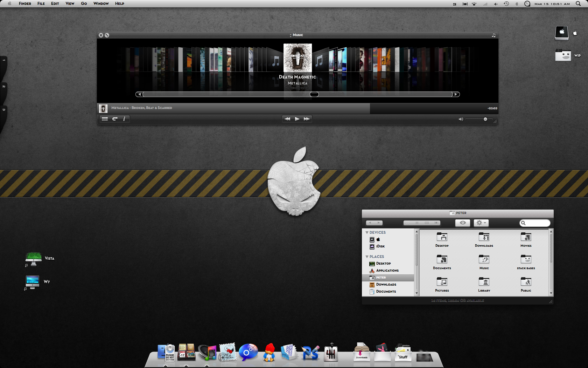The width and height of the screenshot is (588, 368).
Task: Select Downloads in Finder sidebar
Action: [x=388, y=285]
